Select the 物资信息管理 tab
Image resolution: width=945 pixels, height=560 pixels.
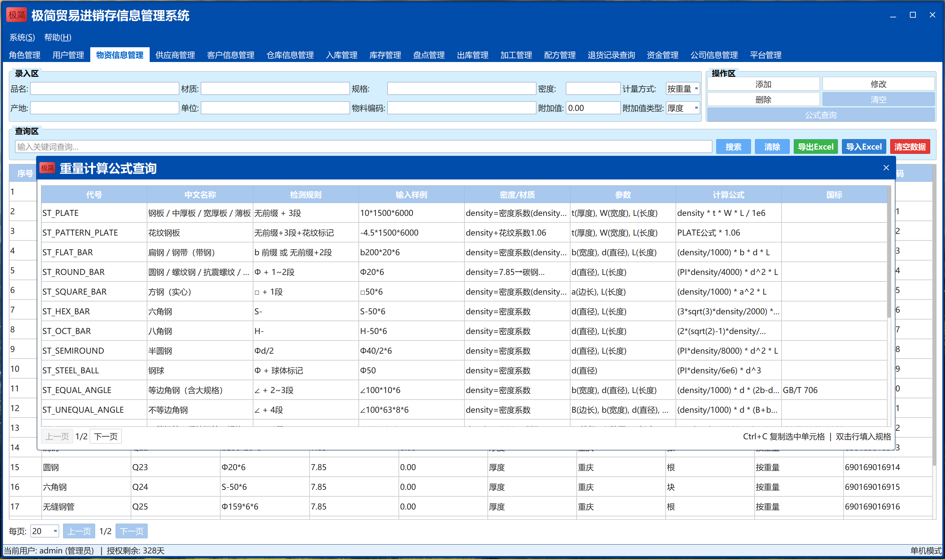120,55
